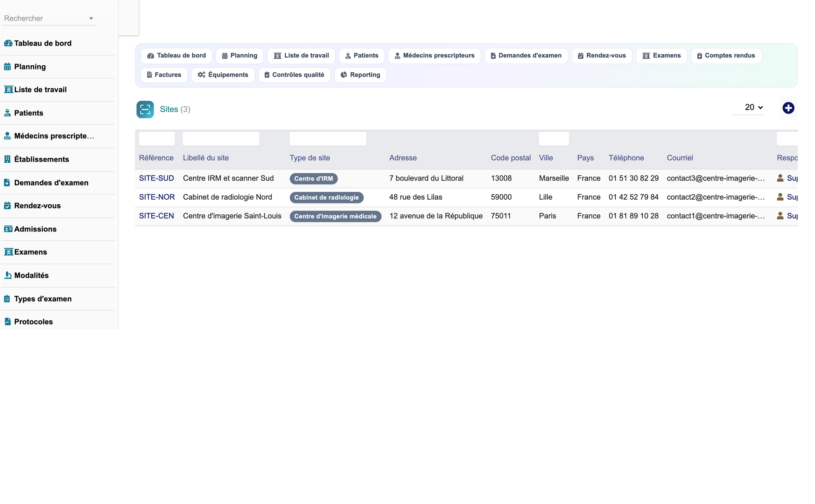Image resolution: width=815 pixels, height=504 pixels.
Task: Open the SITE-CEN reference link
Action: coord(156,216)
